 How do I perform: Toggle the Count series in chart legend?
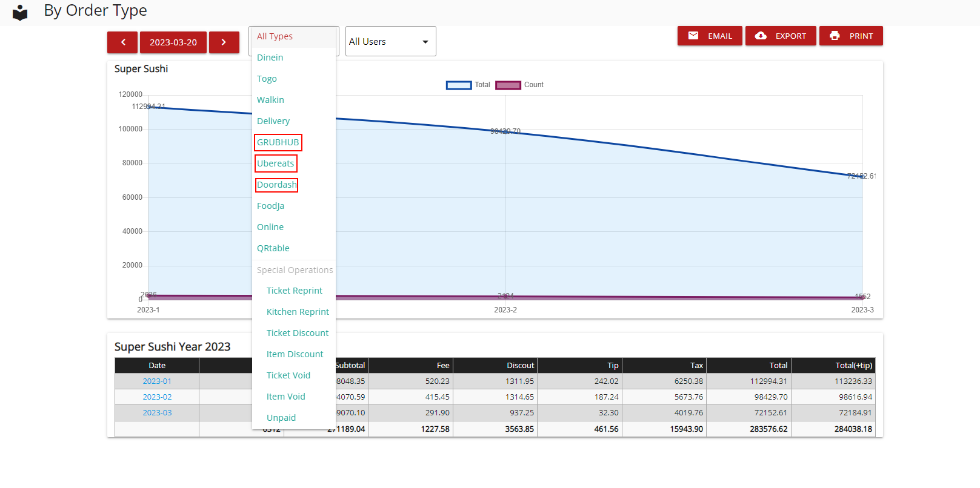pyautogui.click(x=519, y=85)
